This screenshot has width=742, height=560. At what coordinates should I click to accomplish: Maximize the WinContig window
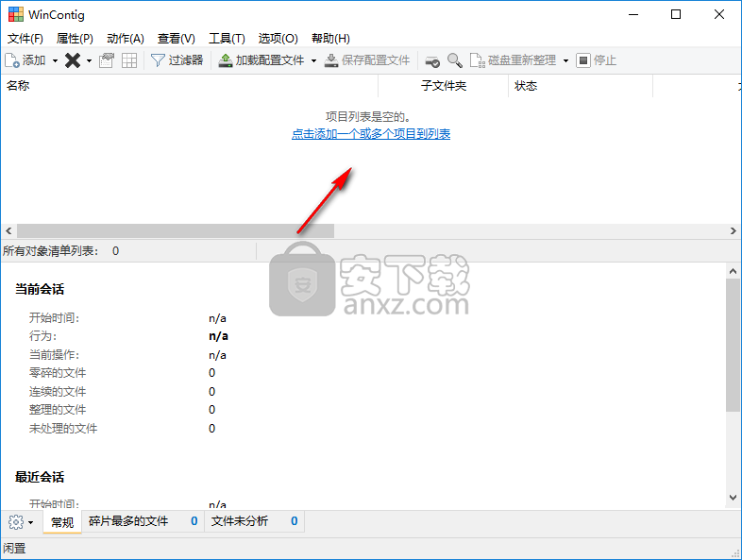676,15
